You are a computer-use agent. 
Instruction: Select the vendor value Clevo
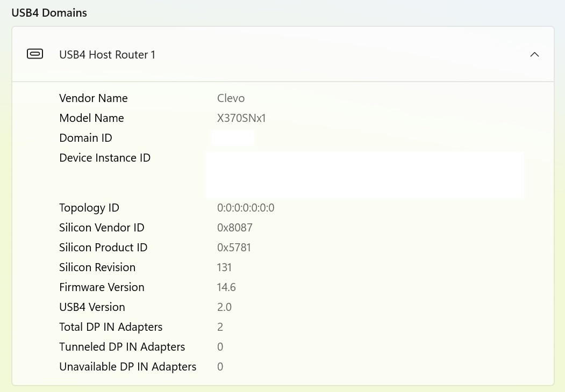click(231, 98)
